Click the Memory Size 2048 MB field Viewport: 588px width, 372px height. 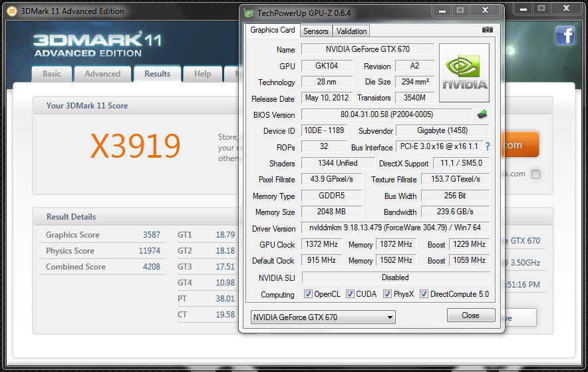tap(331, 212)
